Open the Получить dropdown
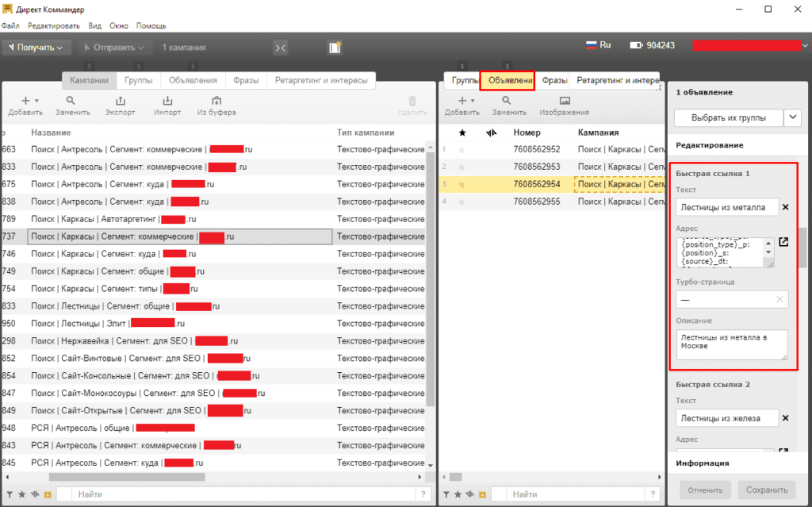 click(x=36, y=47)
